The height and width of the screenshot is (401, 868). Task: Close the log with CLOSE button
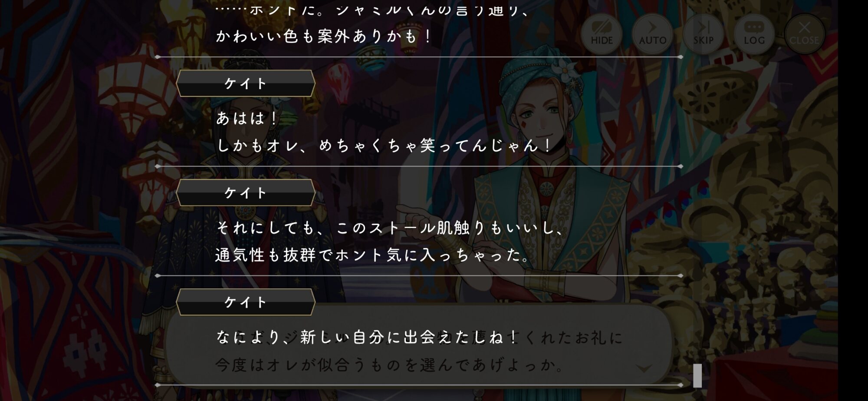point(804,33)
